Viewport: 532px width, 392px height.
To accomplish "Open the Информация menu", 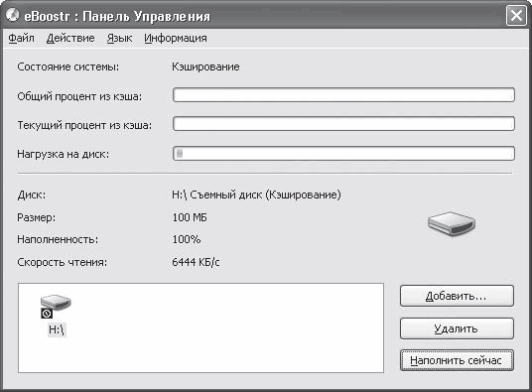I will tap(176, 38).
